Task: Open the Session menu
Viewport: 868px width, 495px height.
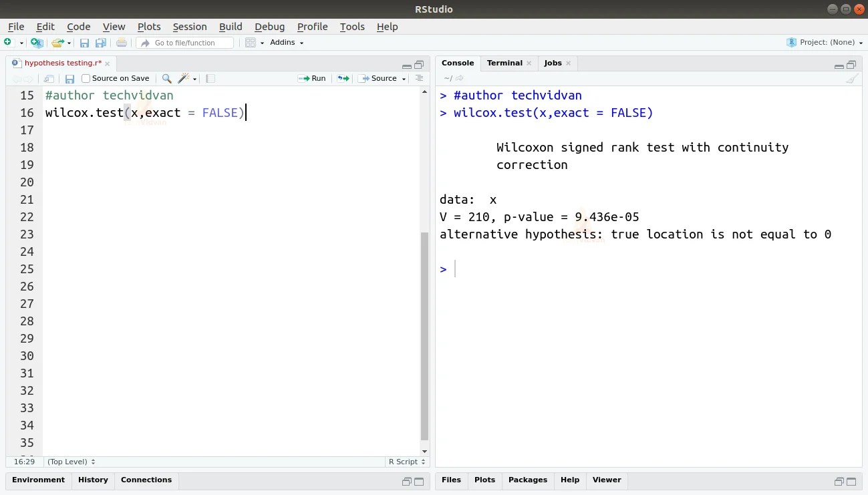Action: click(190, 26)
